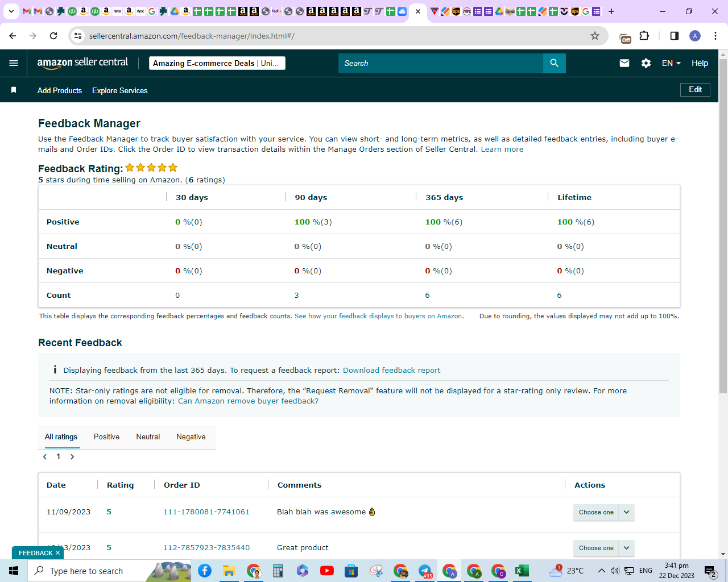Open the notification center icon

tap(710, 571)
